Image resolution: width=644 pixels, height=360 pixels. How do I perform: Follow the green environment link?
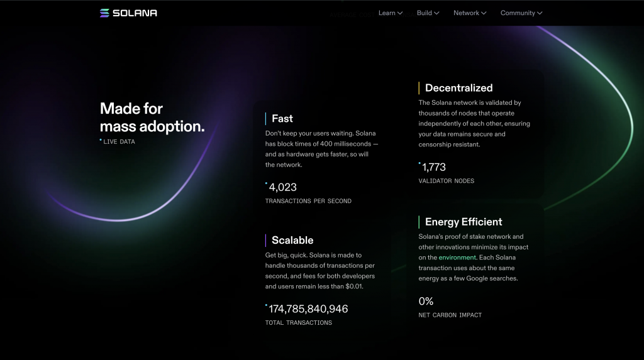[x=457, y=258]
